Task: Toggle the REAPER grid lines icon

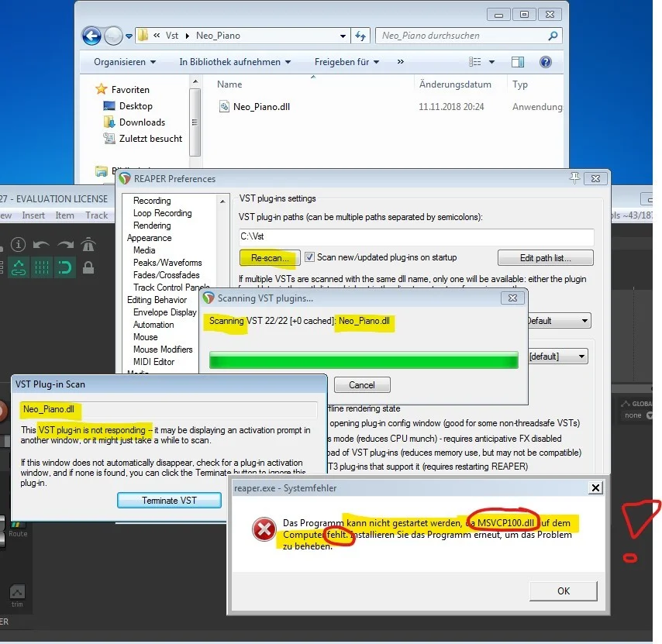Action: tap(41, 267)
